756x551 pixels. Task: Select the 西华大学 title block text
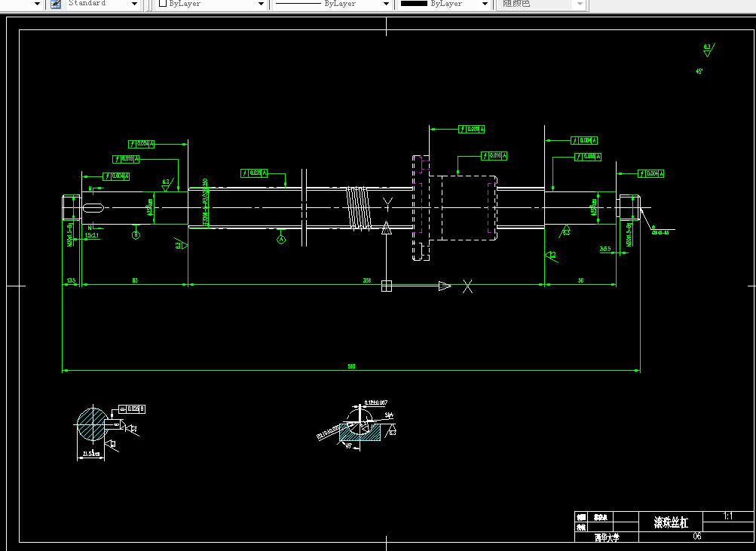click(607, 537)
